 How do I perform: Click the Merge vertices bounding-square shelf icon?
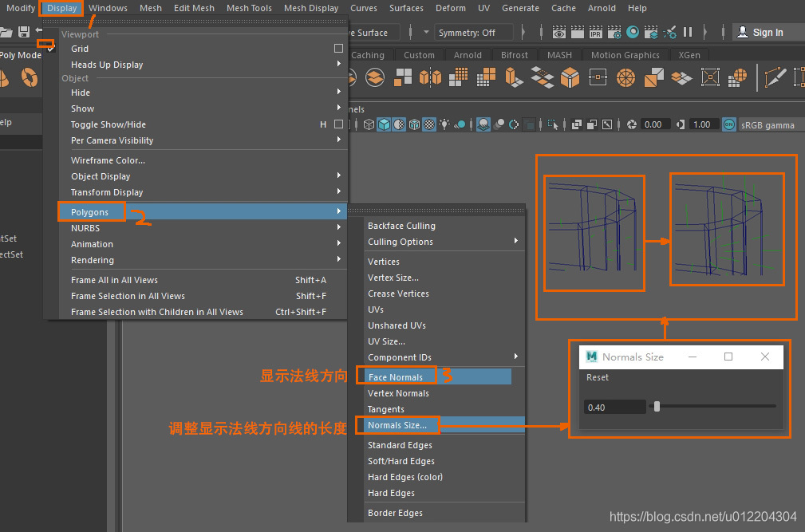pyautogui.click(x=710, y=77)
